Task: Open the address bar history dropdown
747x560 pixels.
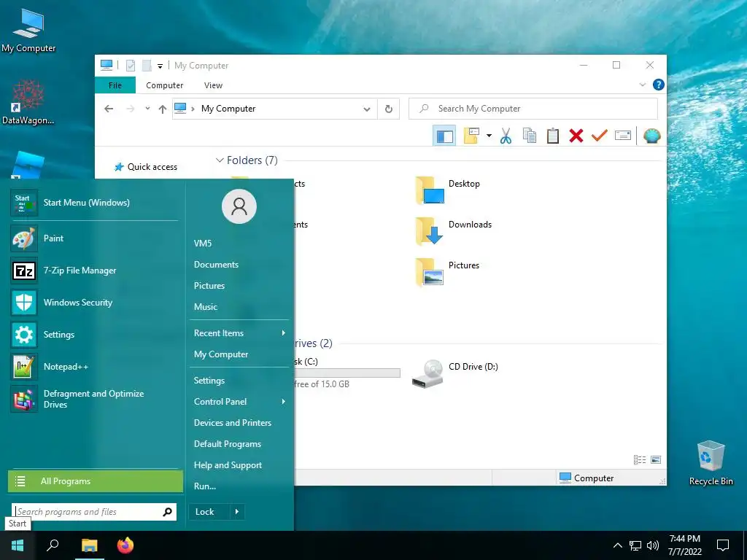Action: 367,109
